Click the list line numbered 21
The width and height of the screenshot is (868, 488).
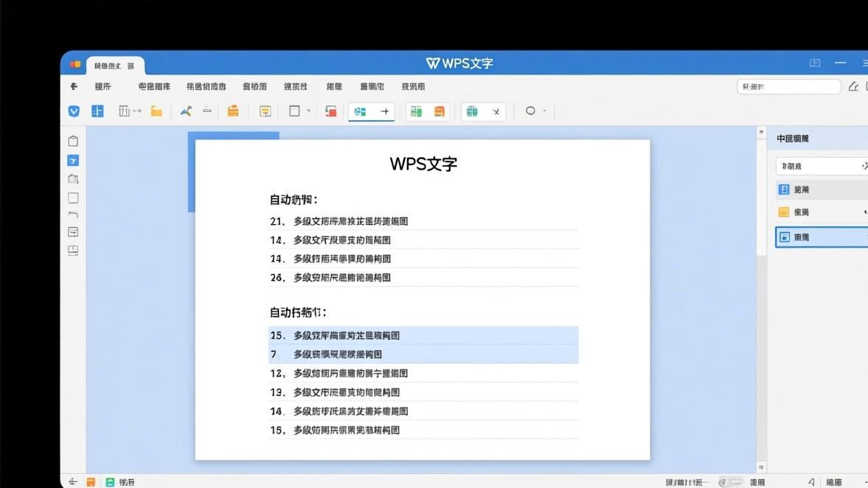point(423,221)
